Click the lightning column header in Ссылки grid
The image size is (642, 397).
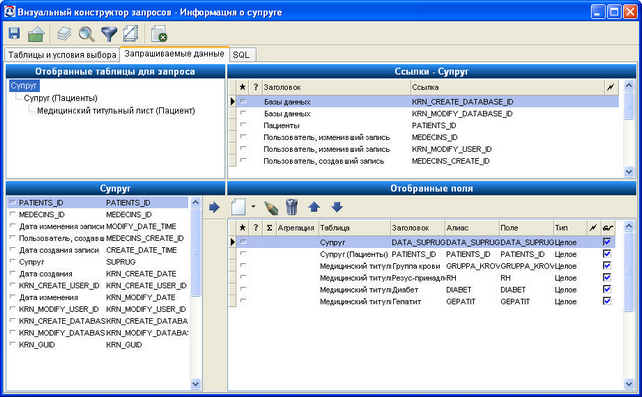pyautogui.click(x=610, y=87)
